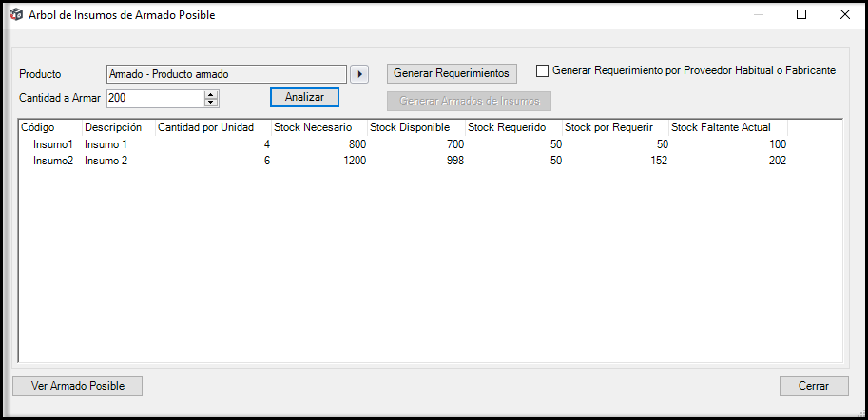Click the Descripción column header
The image size is (868, 420).
tap(119, 128)
